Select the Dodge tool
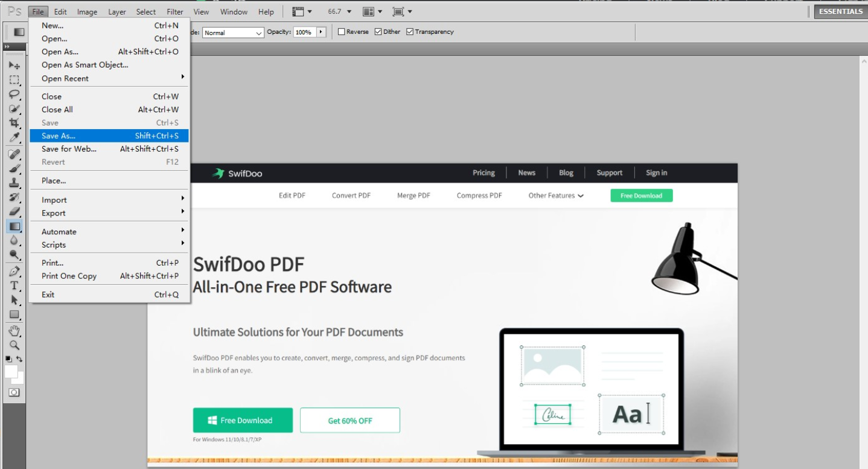Screen dimensions: 868x469 [14, 255]
